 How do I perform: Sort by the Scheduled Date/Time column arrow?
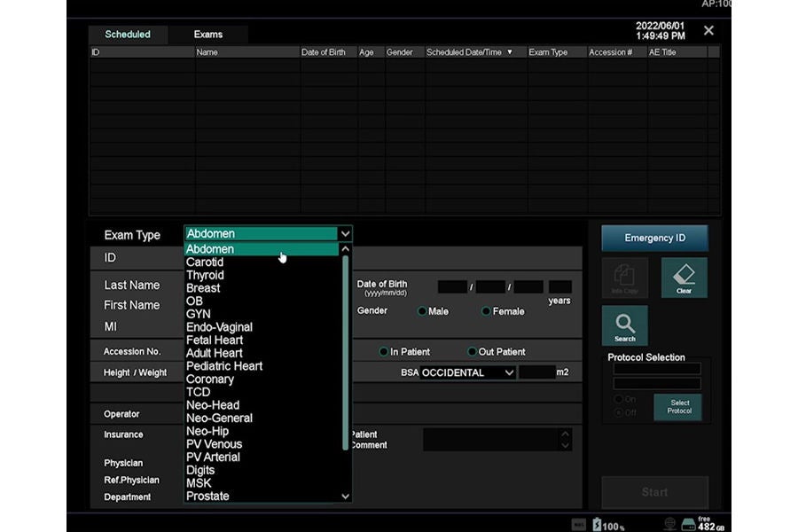(510, 52)
